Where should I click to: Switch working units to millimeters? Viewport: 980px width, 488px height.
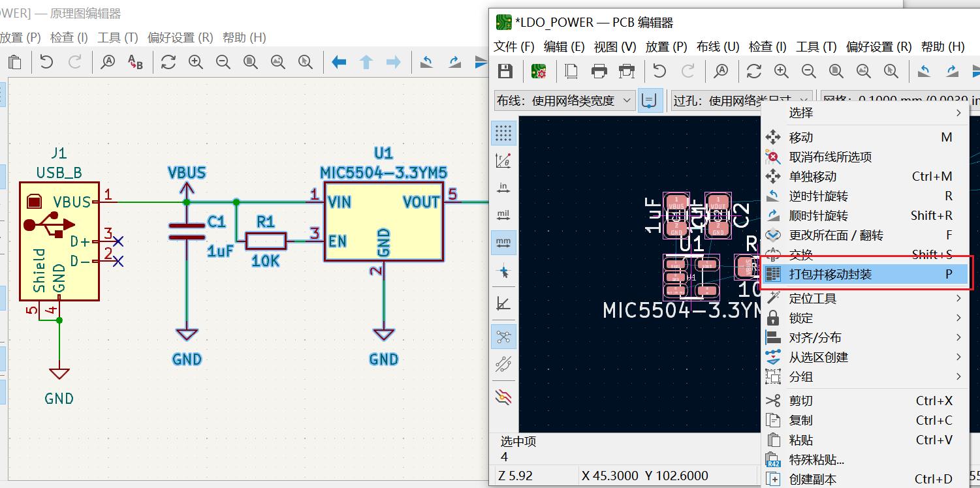[504, 241]
